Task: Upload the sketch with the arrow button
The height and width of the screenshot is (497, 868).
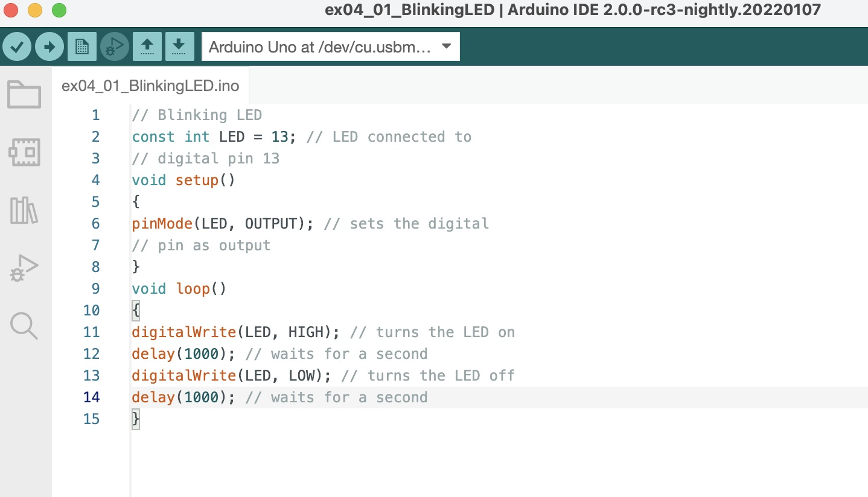Action: pos(49,46)
